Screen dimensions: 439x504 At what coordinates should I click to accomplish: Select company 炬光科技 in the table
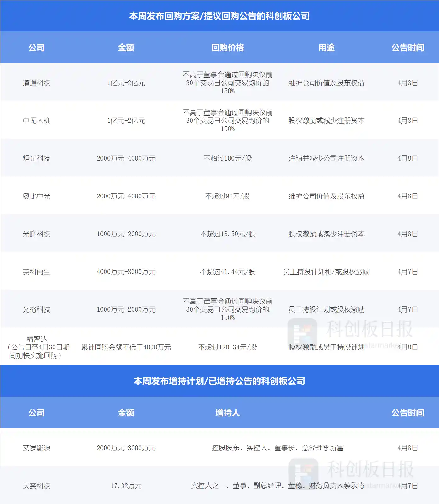click(x=37, y=158)
